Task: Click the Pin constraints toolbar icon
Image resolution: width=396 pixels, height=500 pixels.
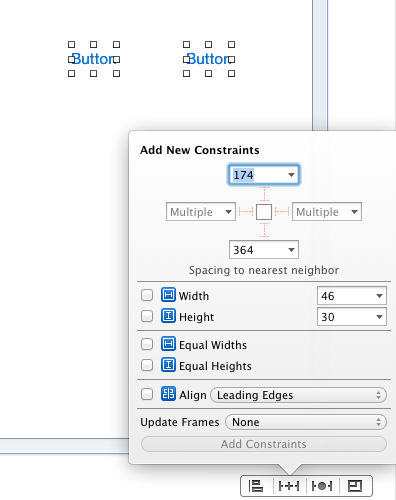Action: 289,486
